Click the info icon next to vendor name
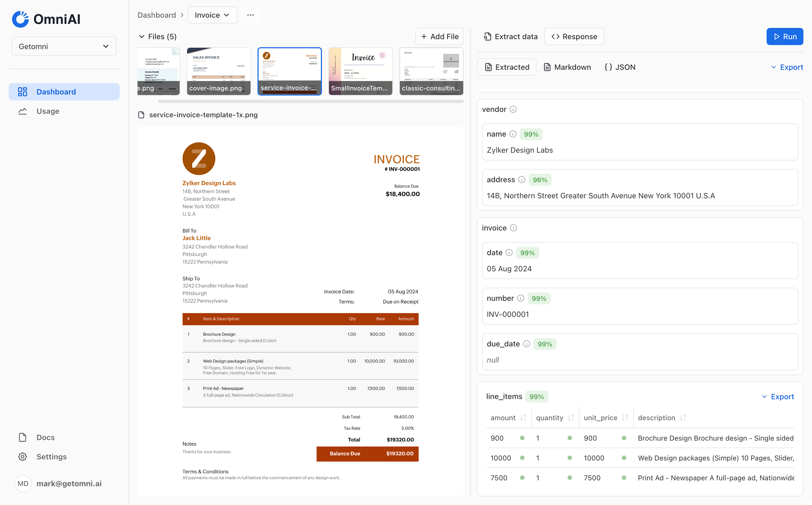 tap(513, 134)
